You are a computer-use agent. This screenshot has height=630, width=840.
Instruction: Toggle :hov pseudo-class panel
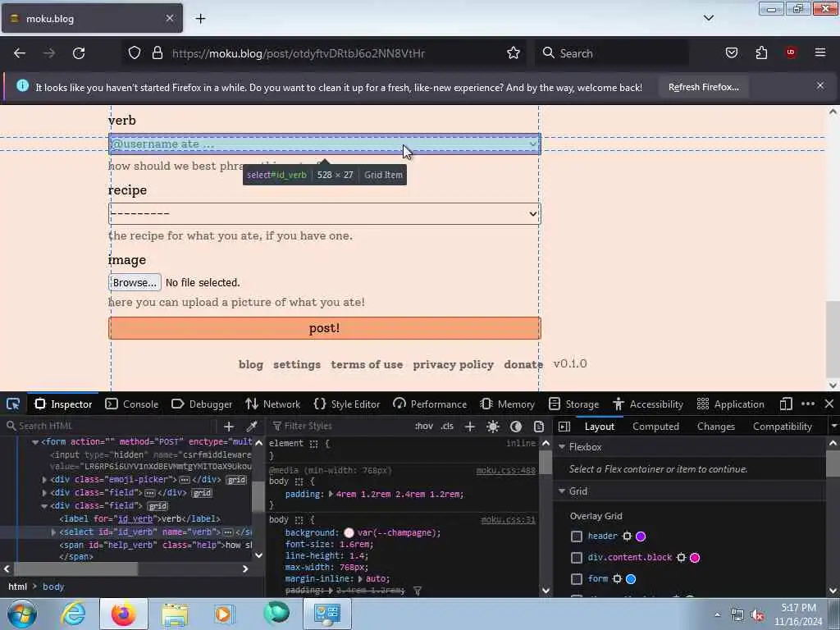(424, 427)
